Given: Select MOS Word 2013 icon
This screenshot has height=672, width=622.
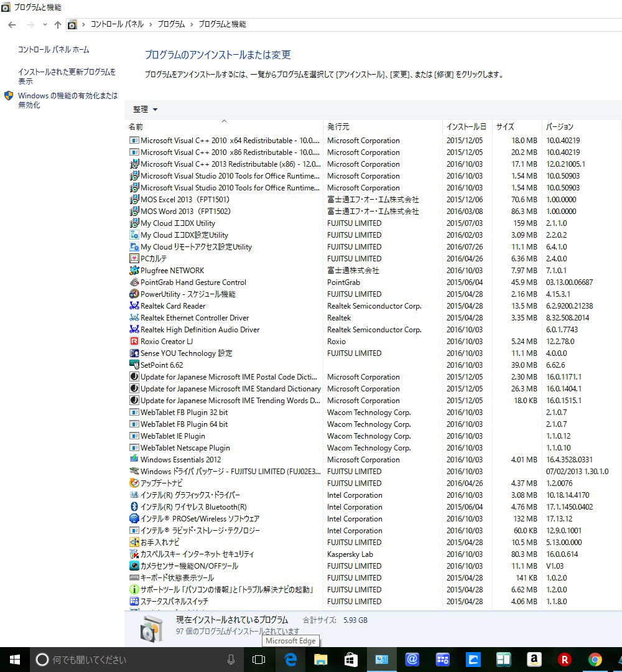Looking at the screenshot, I should pyautogui.click(x=134, y=212).
